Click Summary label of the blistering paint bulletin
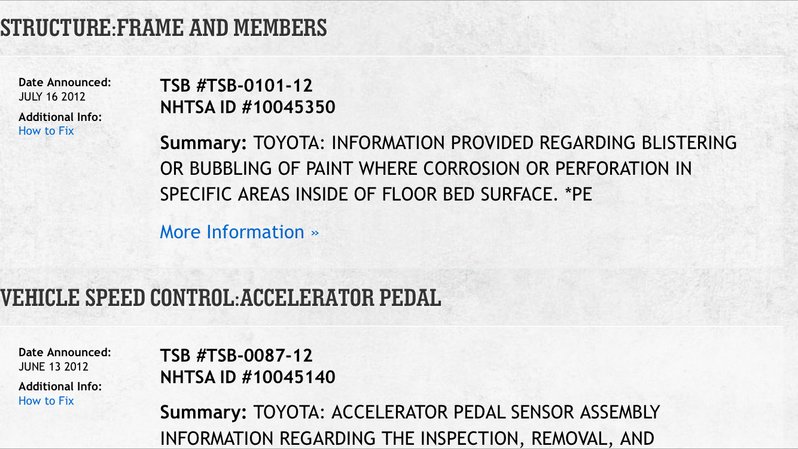 click(203, 143)
